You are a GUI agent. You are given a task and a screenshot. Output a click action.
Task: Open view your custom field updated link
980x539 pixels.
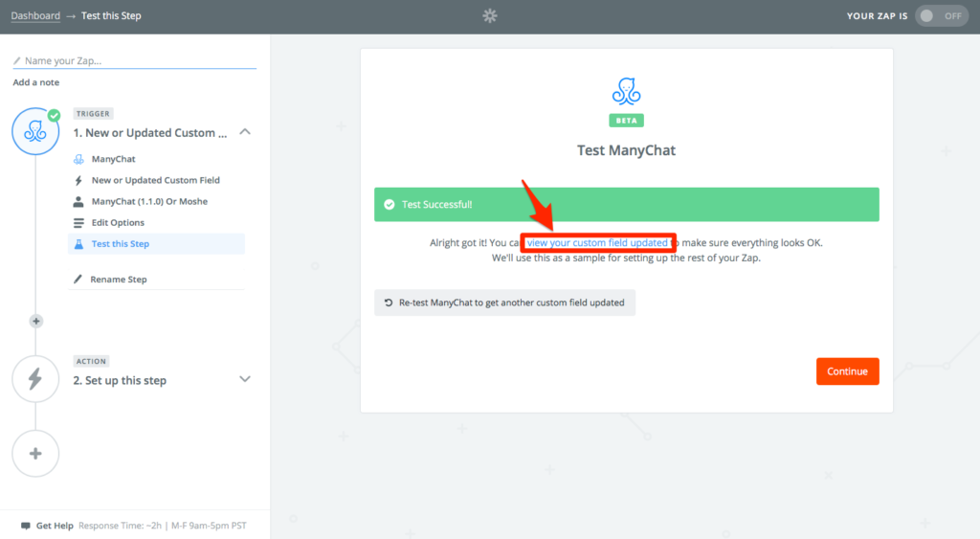pyautogui.click(x=597, y=242)
